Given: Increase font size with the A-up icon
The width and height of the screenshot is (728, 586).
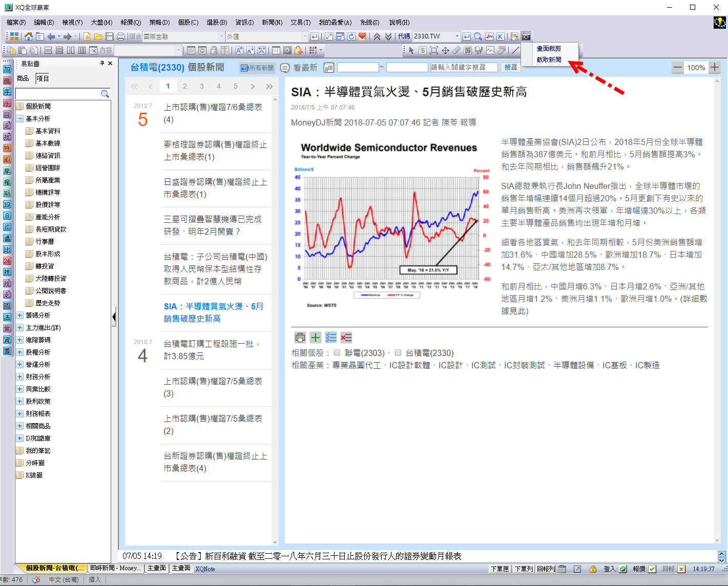Looking at the screenshot, I should click(x=239, y=50).
